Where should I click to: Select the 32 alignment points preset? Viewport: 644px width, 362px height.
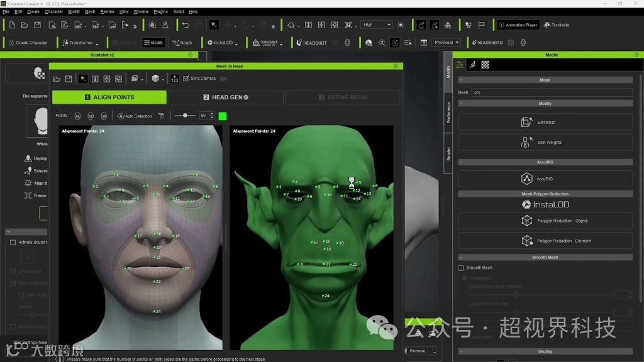91,116
